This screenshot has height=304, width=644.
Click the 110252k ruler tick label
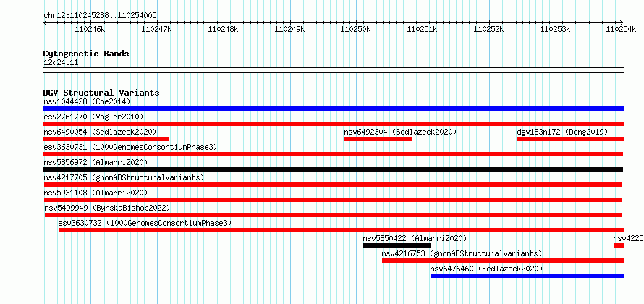pos(488,30)
